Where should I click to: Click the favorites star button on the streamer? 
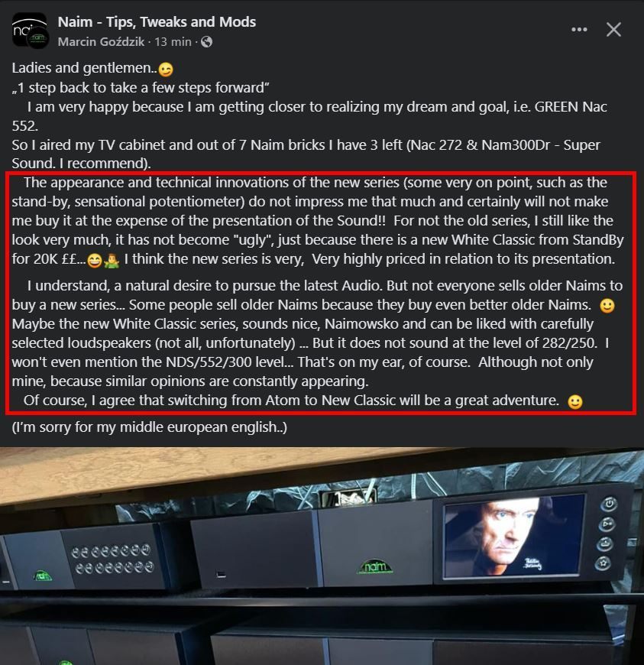coord(603,563)
